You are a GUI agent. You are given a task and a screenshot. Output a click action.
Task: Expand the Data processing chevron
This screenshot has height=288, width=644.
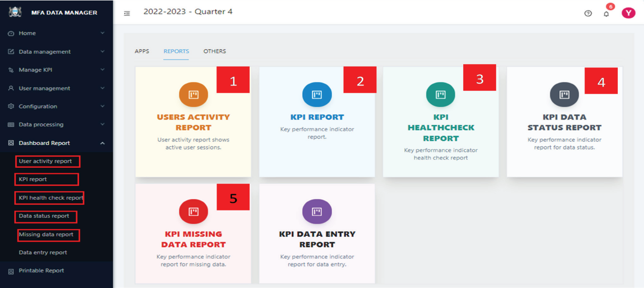point(102,125)
